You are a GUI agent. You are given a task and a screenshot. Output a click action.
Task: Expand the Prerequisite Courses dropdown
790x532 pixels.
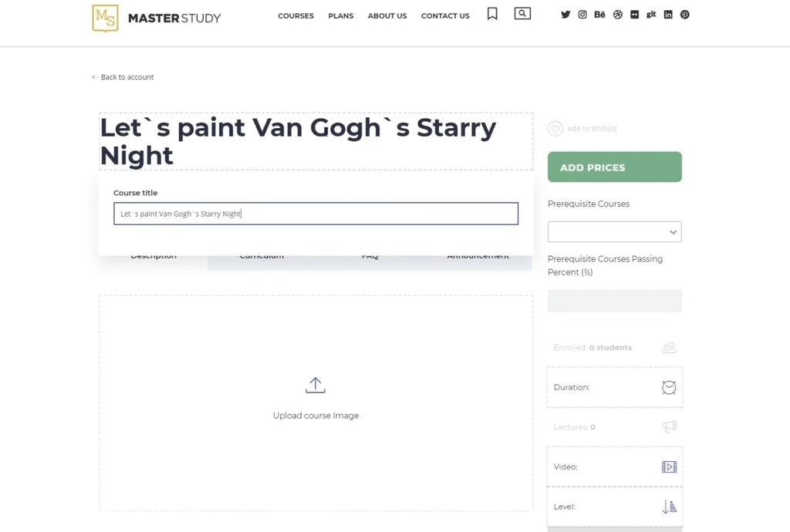coord(614,232)
